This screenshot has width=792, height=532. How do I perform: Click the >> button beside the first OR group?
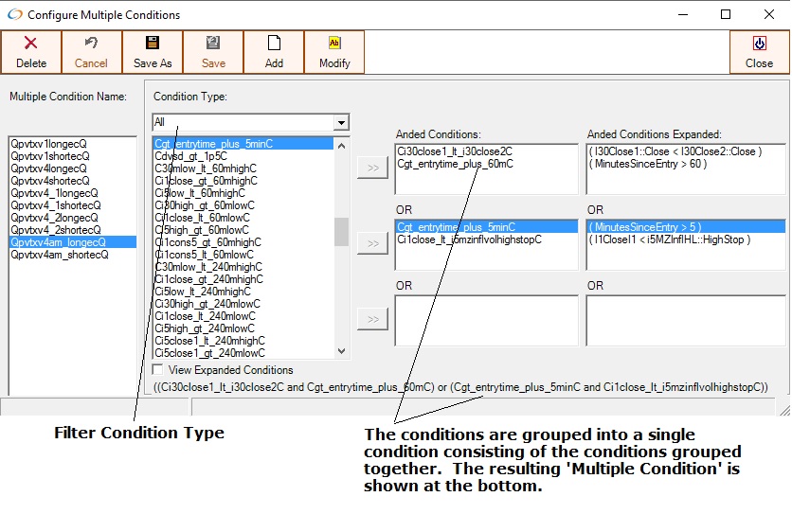[372, 243]
